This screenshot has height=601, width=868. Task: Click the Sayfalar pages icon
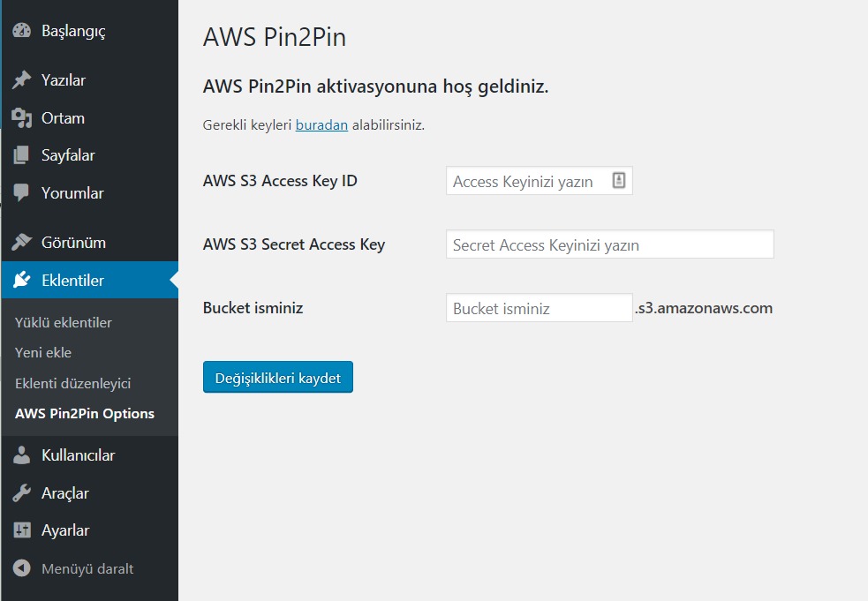(21, 155)
